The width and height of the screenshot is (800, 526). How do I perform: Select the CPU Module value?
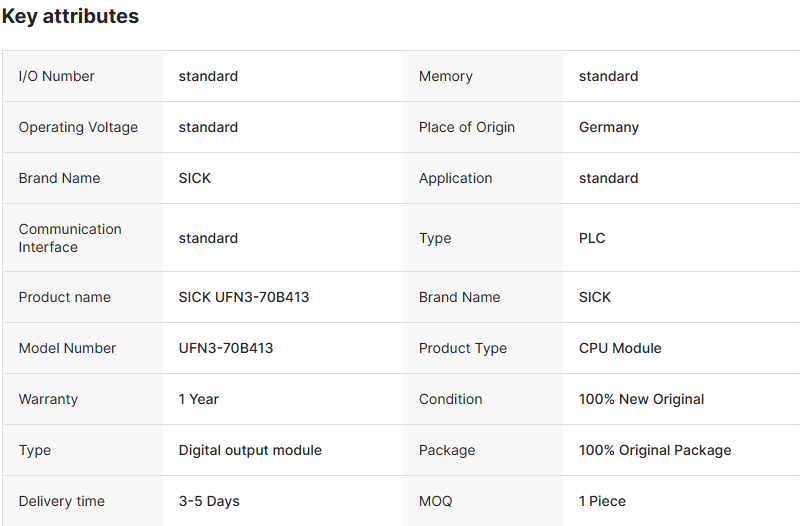(x=620, y=348)
